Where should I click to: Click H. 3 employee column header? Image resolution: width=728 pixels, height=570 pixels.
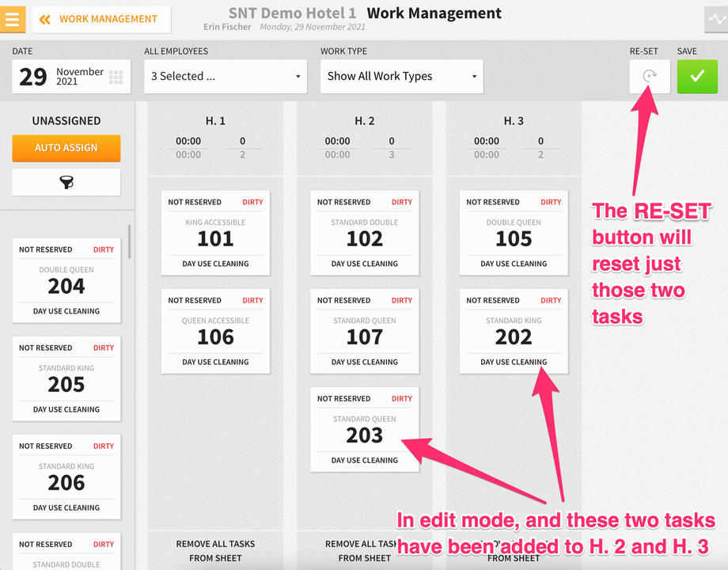point(514,121)
